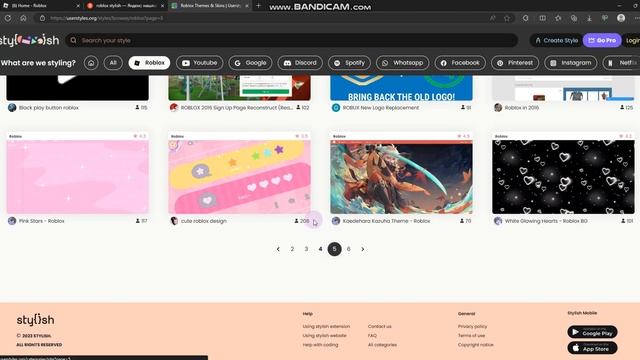
Task: Open Using stylish website help link
Action: [324, 336]
